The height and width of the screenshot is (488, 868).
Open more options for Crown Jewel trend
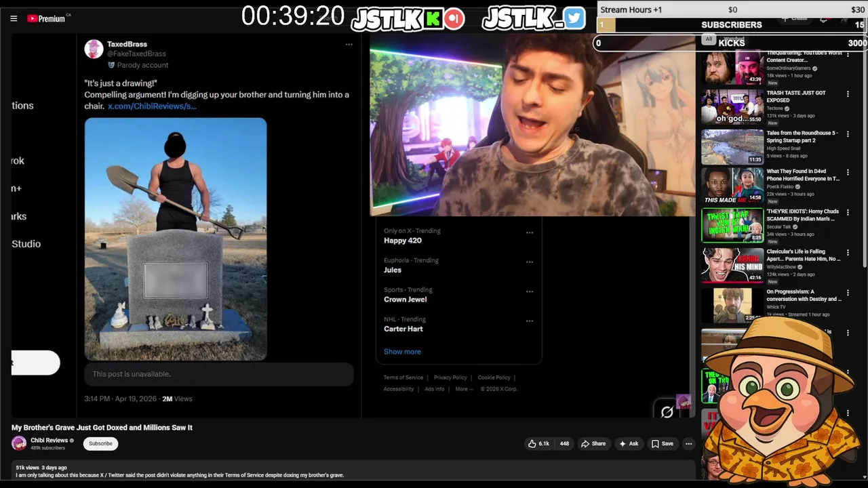530,291
